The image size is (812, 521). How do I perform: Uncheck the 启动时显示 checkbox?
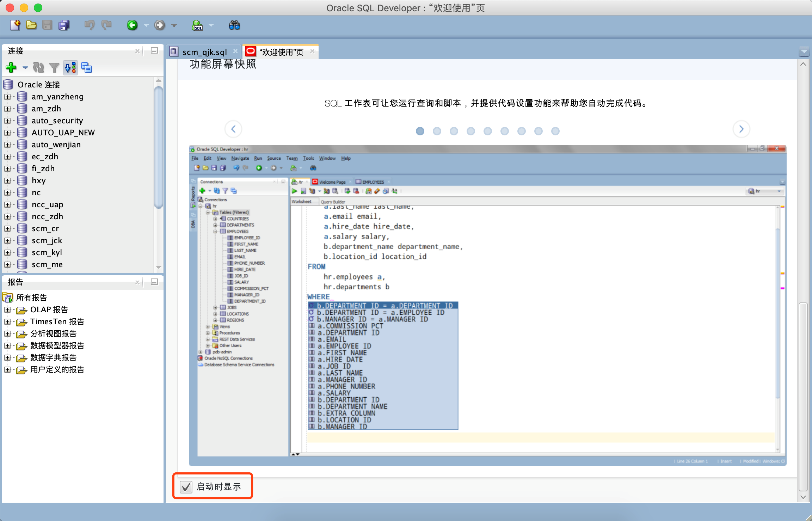click(186, 487)
